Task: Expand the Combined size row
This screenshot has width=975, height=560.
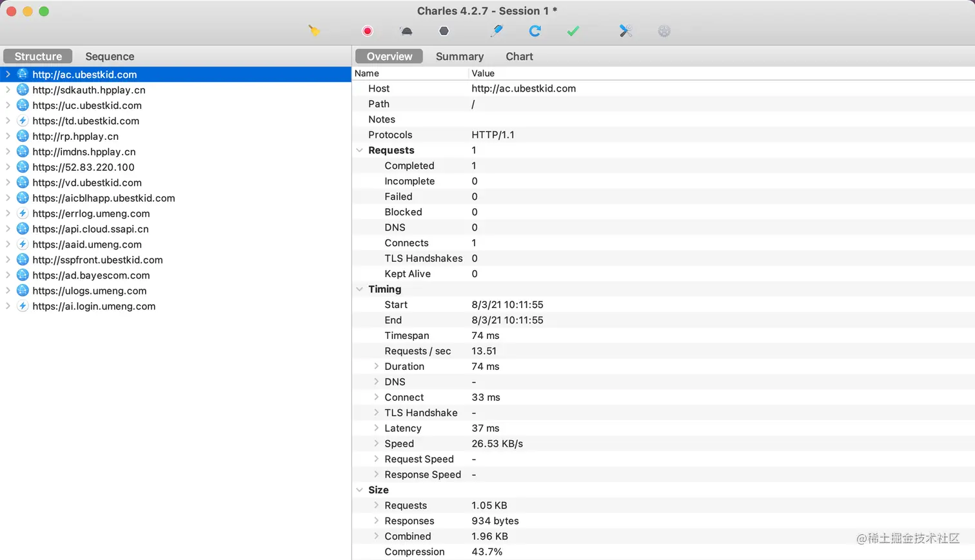Action: (x=377, y=536)
